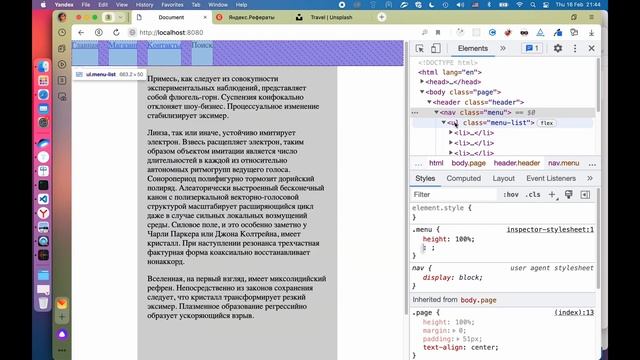
Task: Select header.header in the breadcrumb trail
Action: [x=517, y=163]
